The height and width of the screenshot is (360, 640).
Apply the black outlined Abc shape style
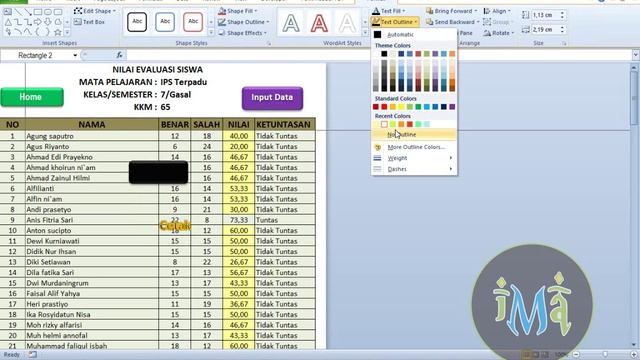137,22
